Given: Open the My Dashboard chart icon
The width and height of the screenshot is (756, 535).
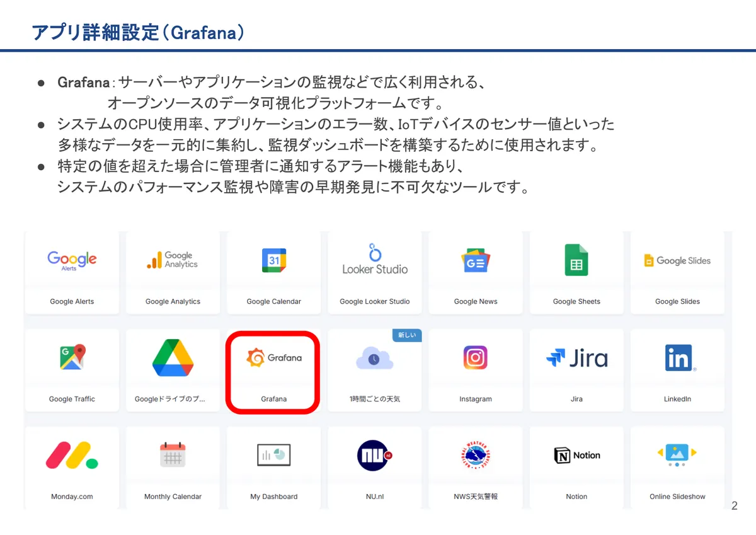Looking at the screenshot, I should pos(274,455).
